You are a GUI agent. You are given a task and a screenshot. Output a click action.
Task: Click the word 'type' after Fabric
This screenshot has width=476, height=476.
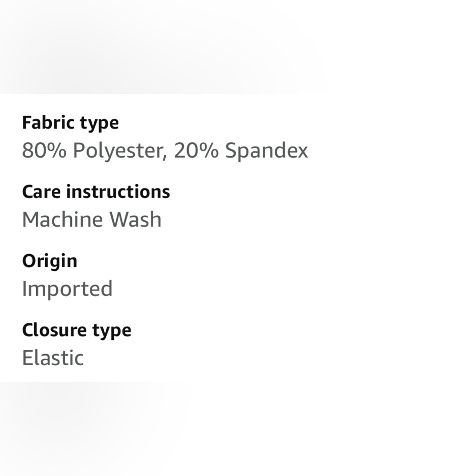(99, 124)
